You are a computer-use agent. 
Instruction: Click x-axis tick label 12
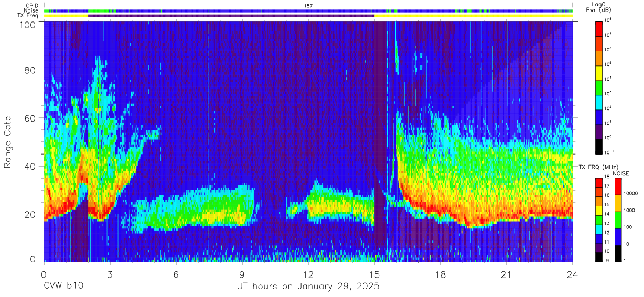click(308, 274)
